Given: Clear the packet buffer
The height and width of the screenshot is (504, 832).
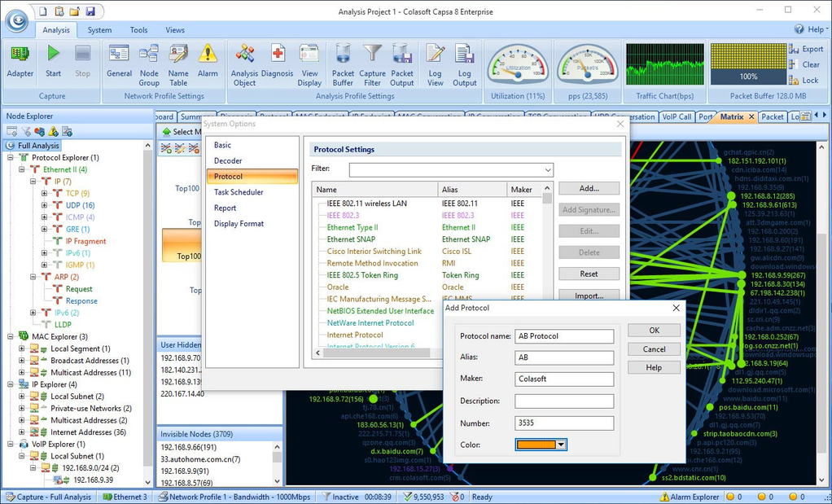Looking at the screenshot, I should 804,64.
